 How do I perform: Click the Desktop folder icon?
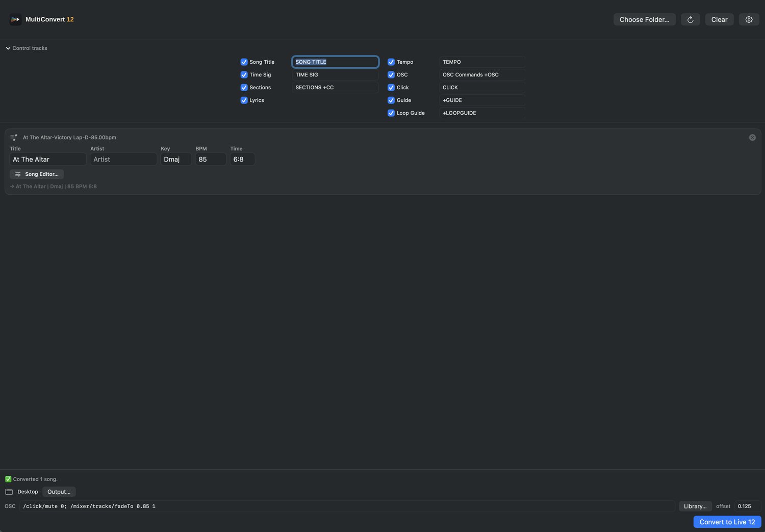click(9, 492)
